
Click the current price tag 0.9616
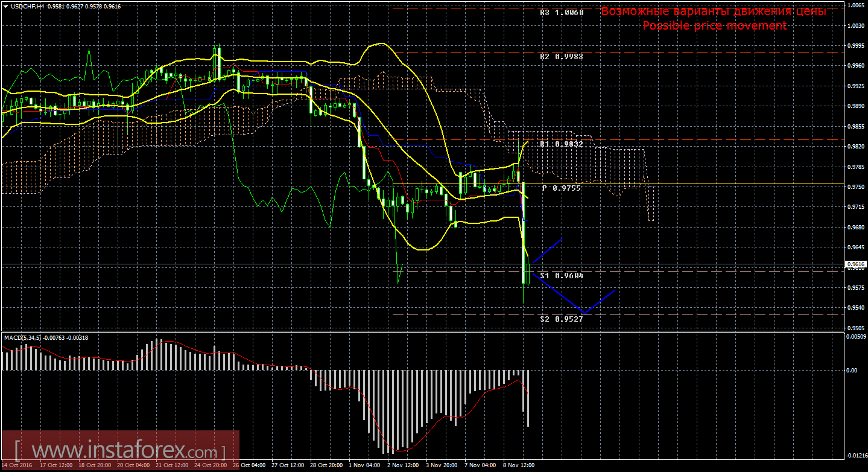coord(856,264)
